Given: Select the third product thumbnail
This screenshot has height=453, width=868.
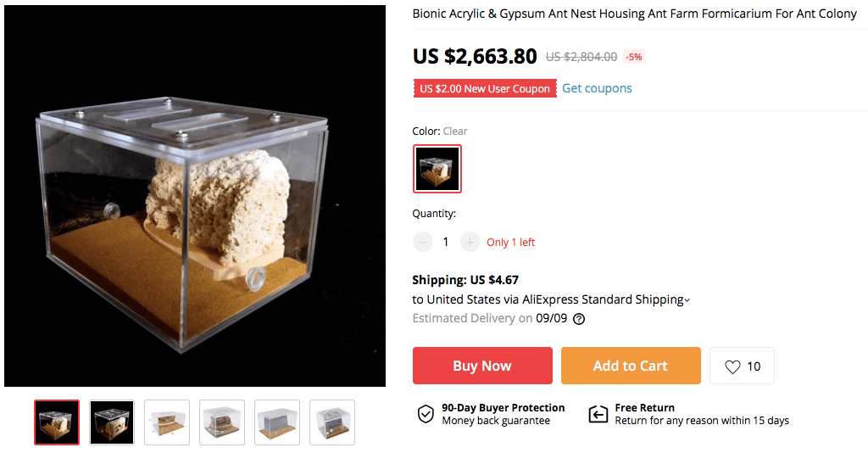Looking at the screenshot, I should 167,422.
